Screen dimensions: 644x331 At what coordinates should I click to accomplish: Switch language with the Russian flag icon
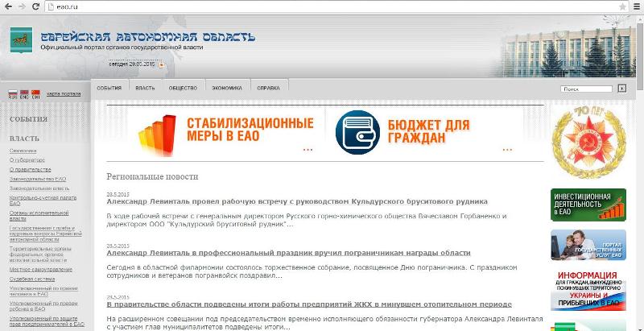click(x=12, y=93)
